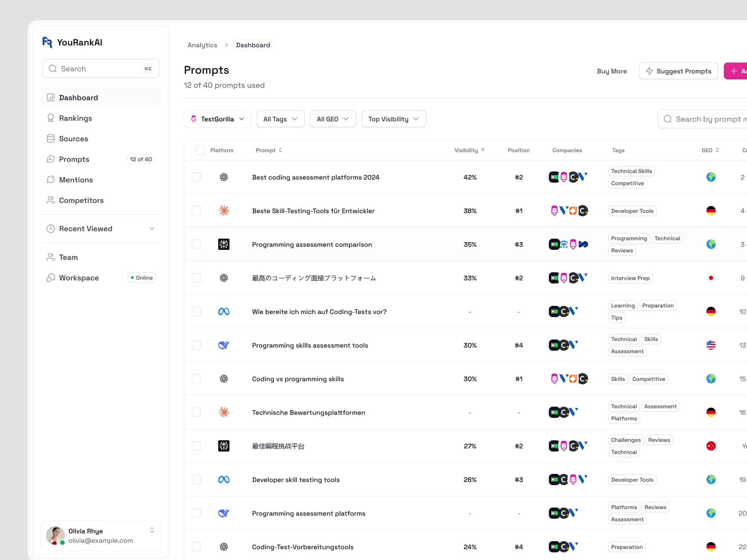Click the Rankings award icon

point(51,118)
